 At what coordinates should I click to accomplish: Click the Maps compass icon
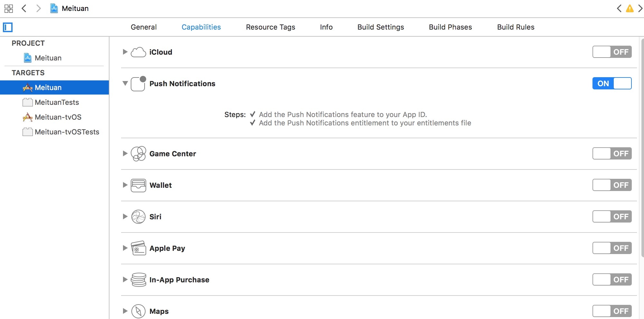pyautogui.click(x=138, y=311)
